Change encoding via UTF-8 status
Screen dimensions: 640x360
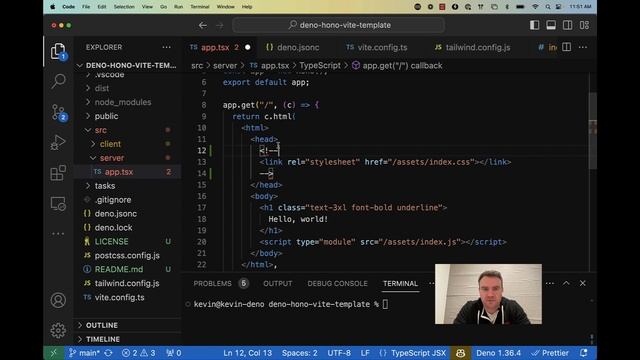[339, 353]
